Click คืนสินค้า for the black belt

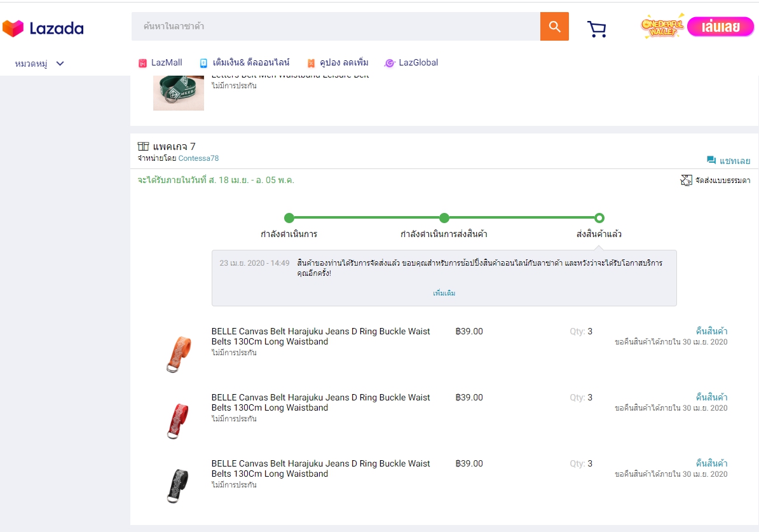point(711,463)
